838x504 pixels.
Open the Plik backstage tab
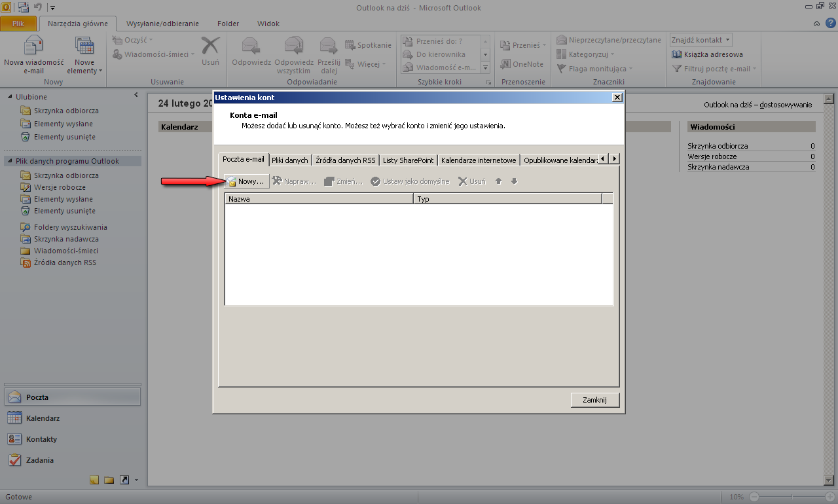(x=18, y=24)
